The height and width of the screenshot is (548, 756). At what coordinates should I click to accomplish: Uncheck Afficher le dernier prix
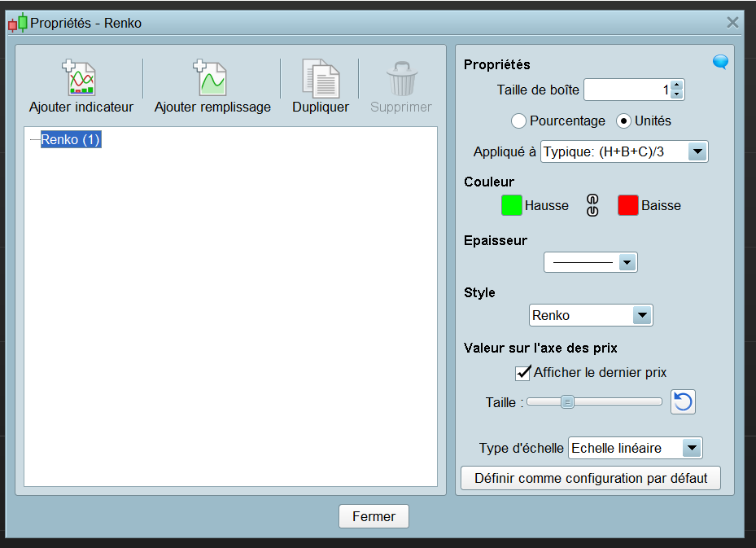522,373
